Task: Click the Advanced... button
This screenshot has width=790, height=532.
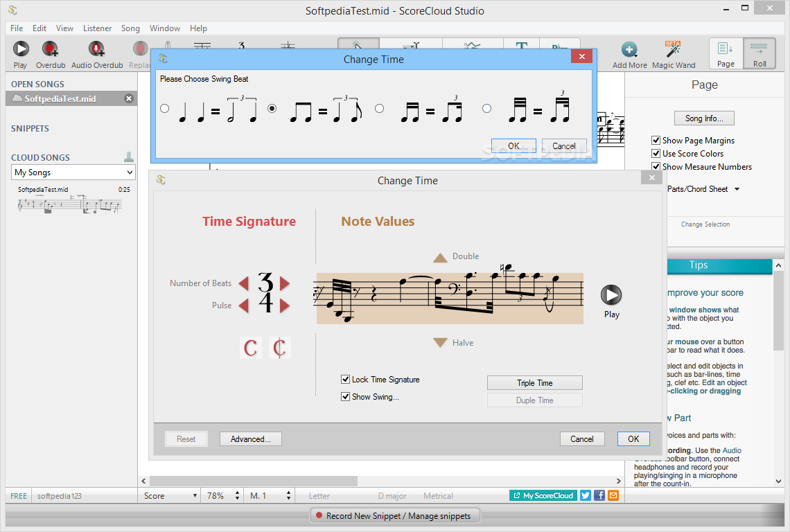Action: (x=250, y=438)
